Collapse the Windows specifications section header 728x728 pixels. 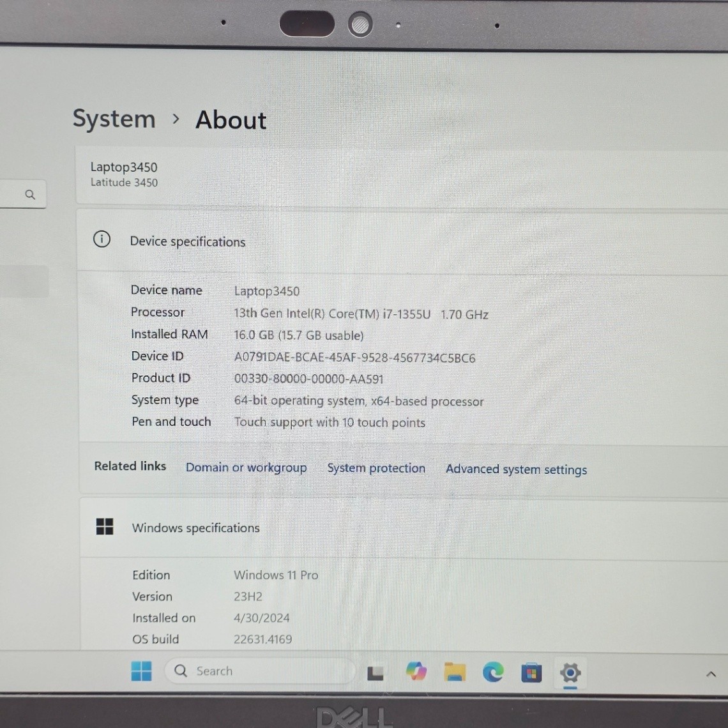coord(404,528)
